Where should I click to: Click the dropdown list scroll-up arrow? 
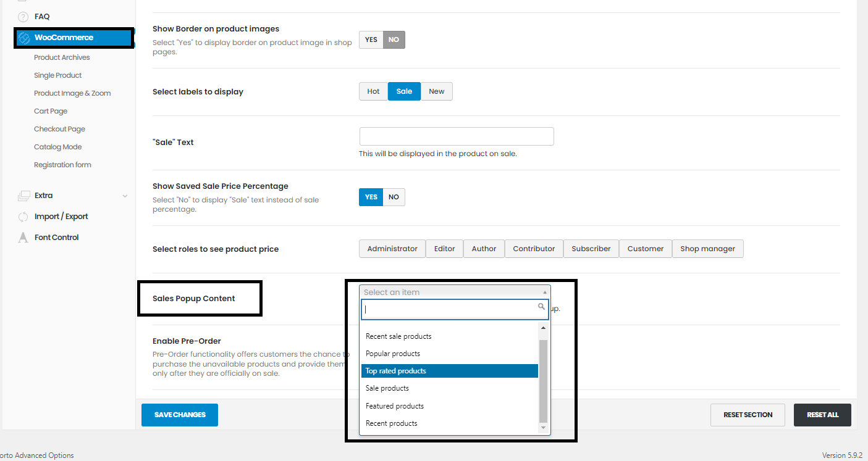(544, 328)
